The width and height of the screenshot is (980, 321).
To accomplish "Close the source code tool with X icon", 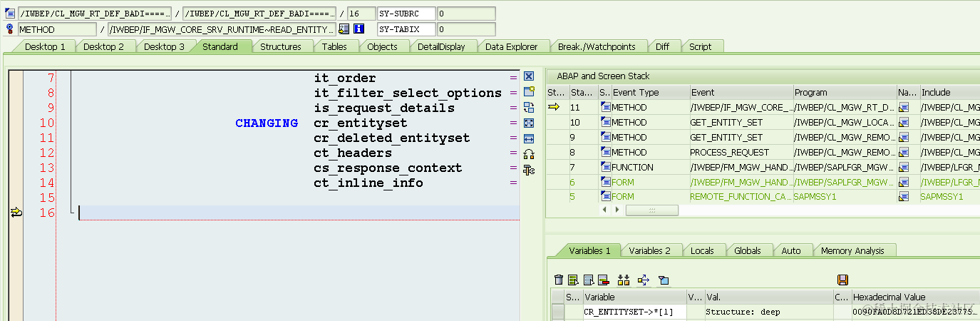I will pyautogui.click(x=529, y=76).
